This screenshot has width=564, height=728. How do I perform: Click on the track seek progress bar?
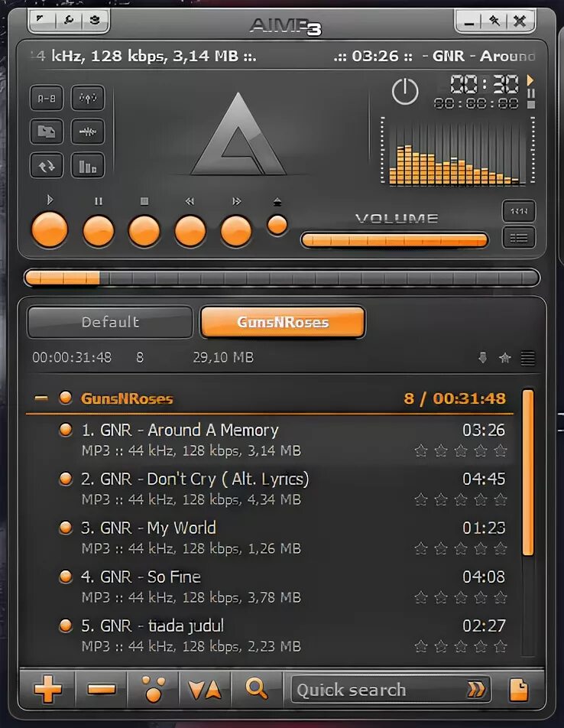point(281,278)
